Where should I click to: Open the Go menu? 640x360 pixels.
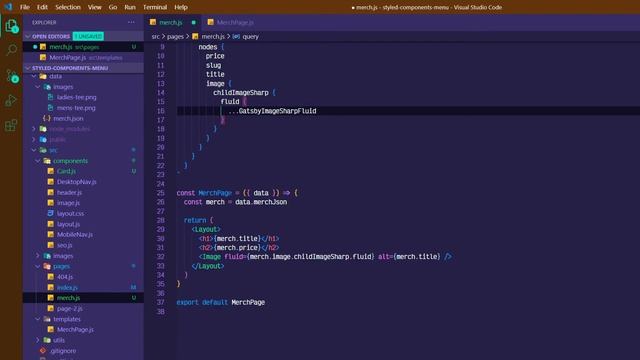tap(113, 7)
